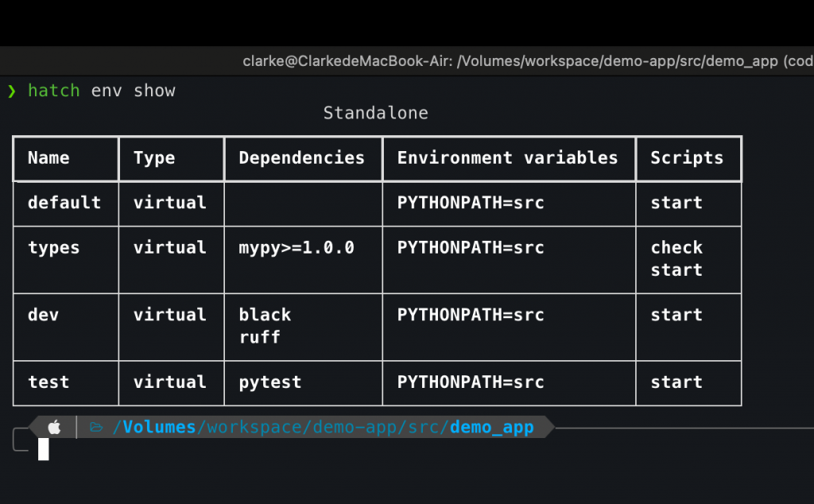
Task: Click 'virtual' in the dev row
Action: pos(170,315)
